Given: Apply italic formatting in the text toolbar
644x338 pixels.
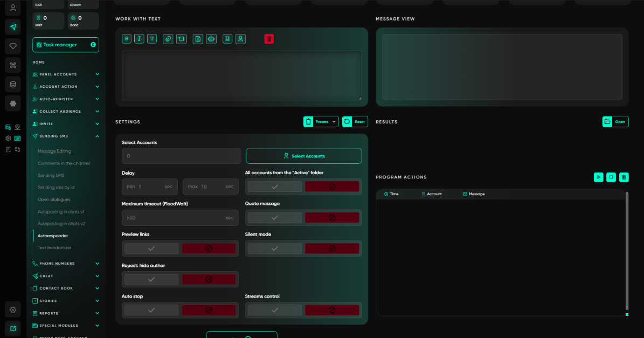Looking at the screenshot, I should point(139,39).
